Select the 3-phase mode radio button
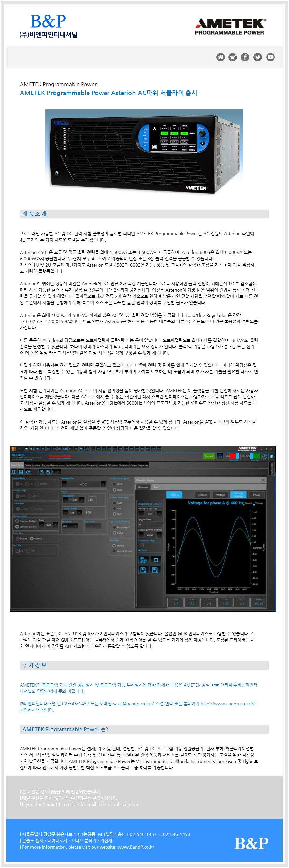Screen dimensions: 289x868 [33, 509]
